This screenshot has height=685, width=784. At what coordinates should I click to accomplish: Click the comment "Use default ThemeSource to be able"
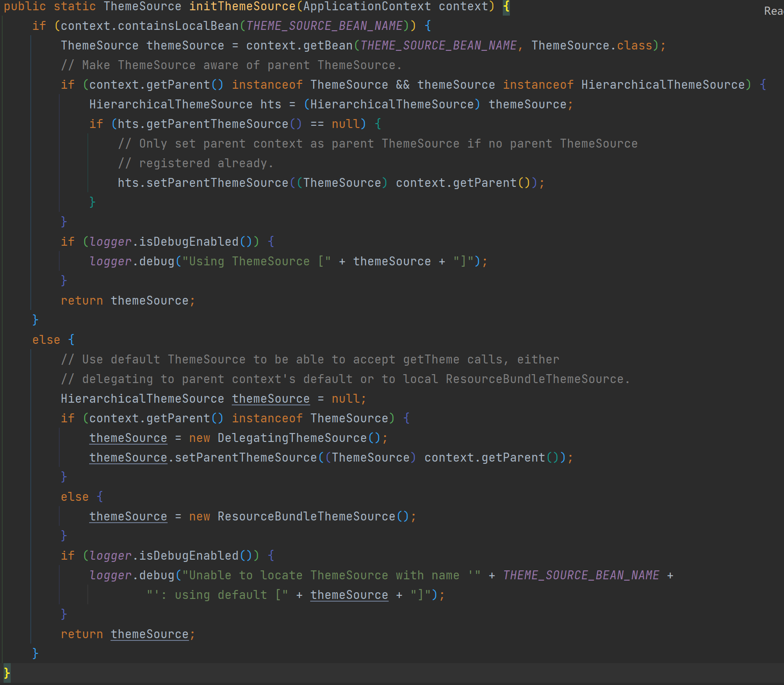(310, 359)
